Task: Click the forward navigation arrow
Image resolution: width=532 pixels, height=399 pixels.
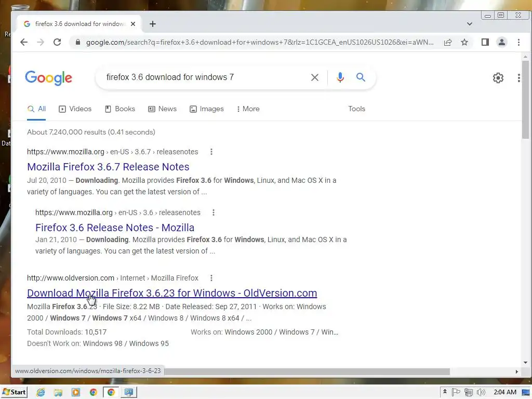Action: pyautogui.click(x=41, y=42)
